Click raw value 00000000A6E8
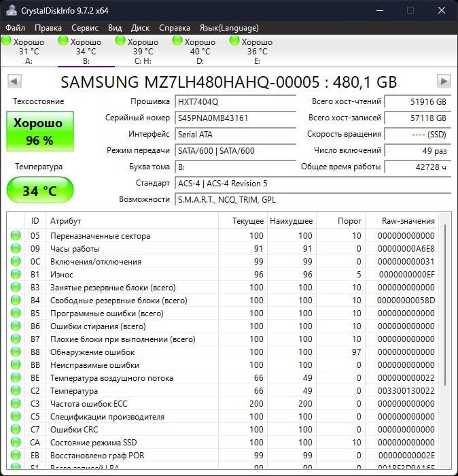 click(x=406, y=249)
